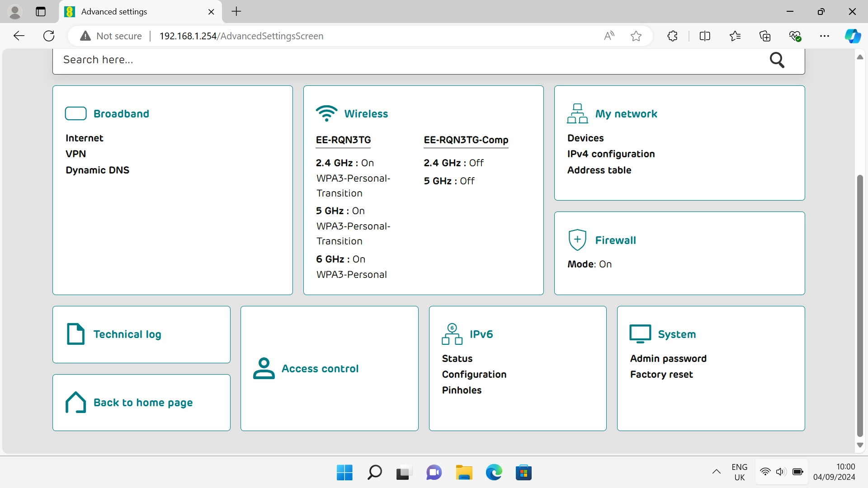Open Dynamic DNS settings

coord(97,170)
